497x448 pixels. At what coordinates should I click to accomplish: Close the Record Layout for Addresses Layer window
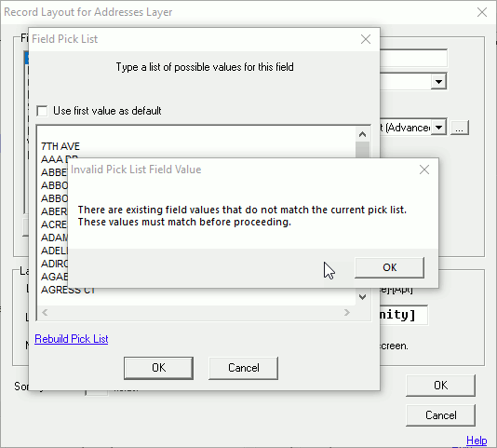(482, 12)
